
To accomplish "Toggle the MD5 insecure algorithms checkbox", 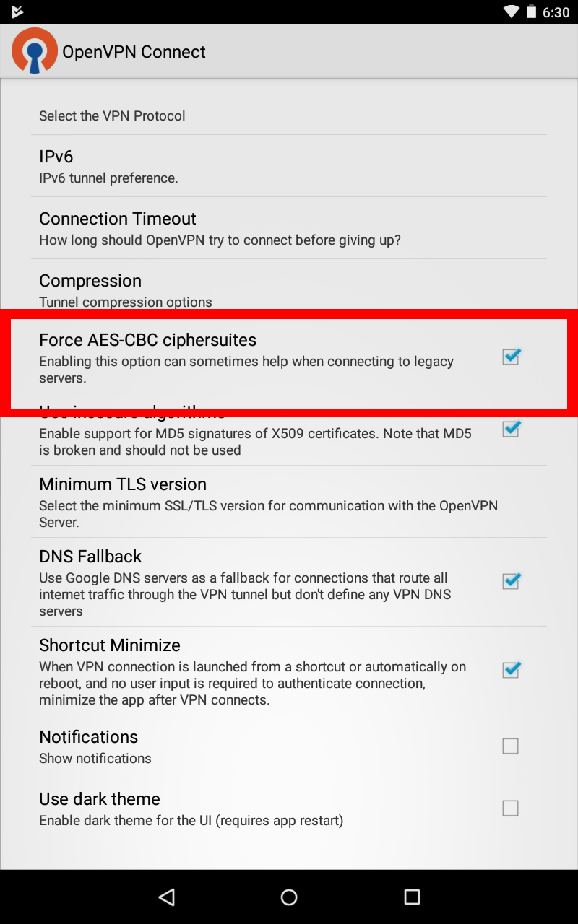I will [x=512, y=429].
